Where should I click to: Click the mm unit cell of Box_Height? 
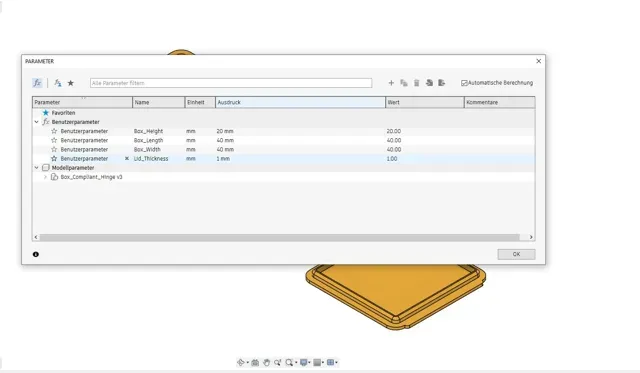[x=191, y=131]
